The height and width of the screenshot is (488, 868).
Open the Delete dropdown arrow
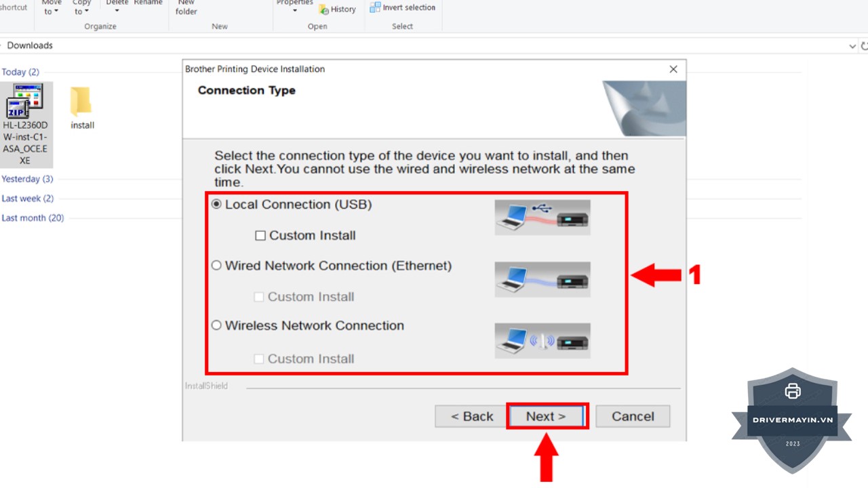(x=117, y=10)
